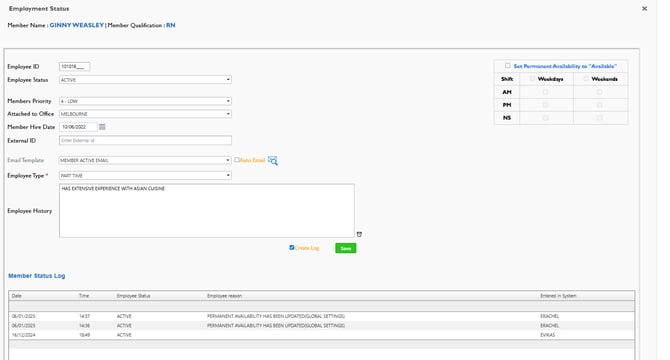Click the External ID input field
The image size is (670, 360).
coord(145,140)
